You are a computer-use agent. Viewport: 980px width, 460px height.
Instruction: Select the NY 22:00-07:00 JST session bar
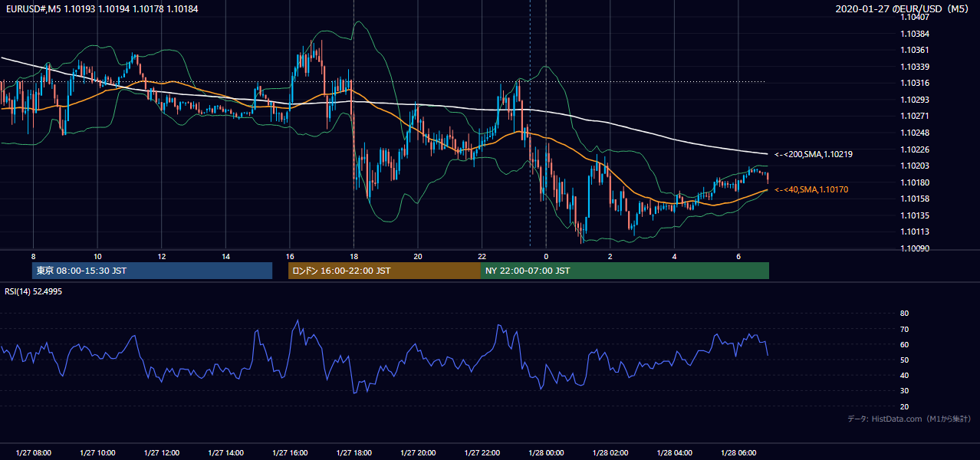pos(625,271)
